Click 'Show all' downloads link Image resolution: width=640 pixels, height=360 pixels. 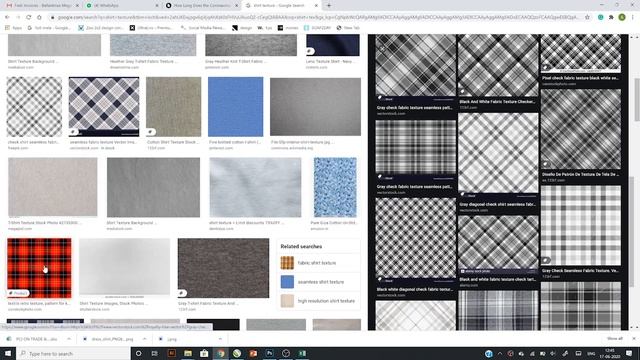[x=615, y=339]
